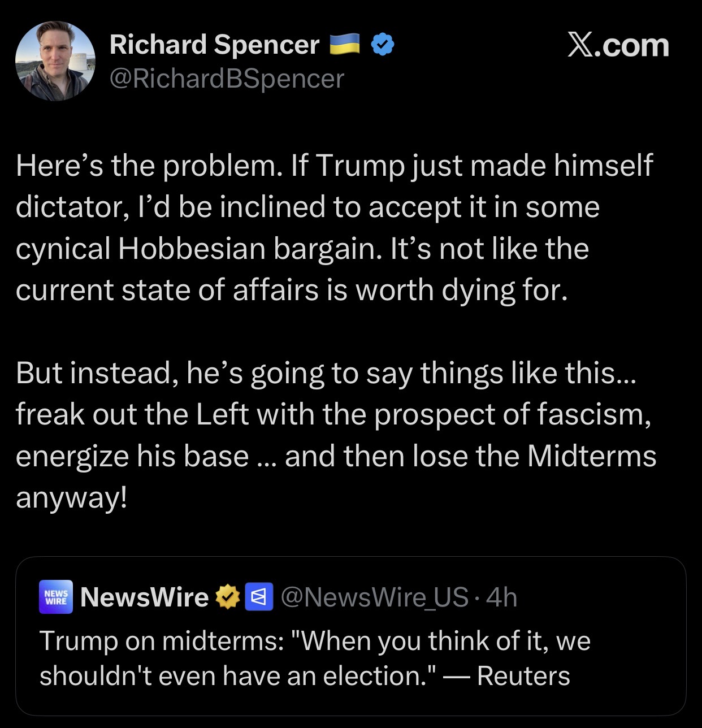Open the @NewsWire_US handle
This screenshot has height=728, width=702.
click(375, 597)
